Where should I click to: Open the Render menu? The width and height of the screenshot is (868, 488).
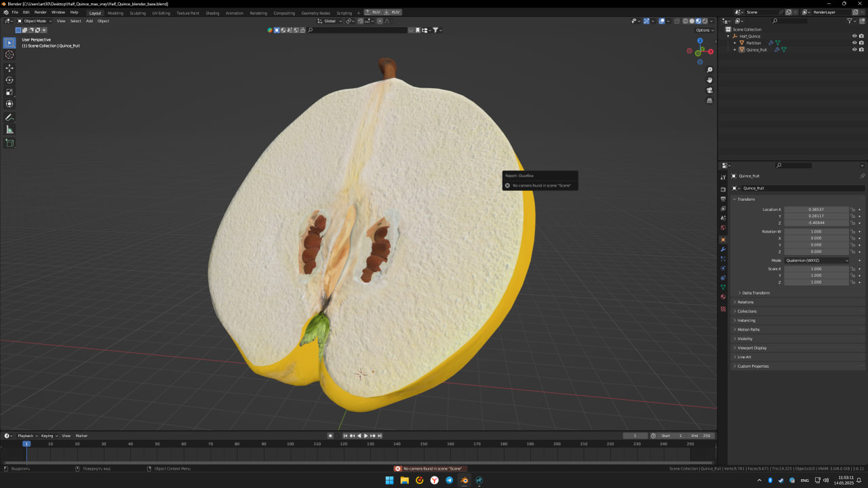(x=41, y=12)
